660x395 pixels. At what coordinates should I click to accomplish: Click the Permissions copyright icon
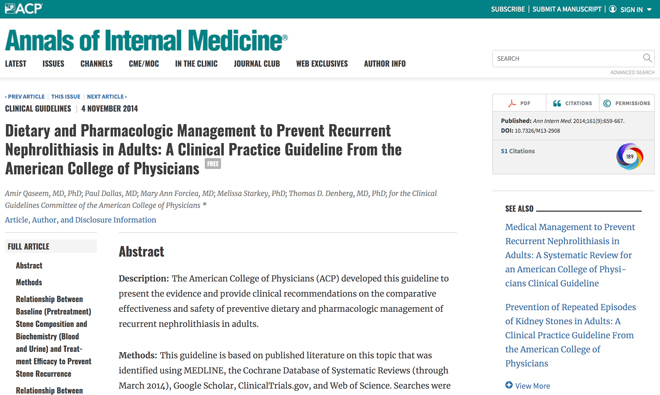click(x=607, y=103)
